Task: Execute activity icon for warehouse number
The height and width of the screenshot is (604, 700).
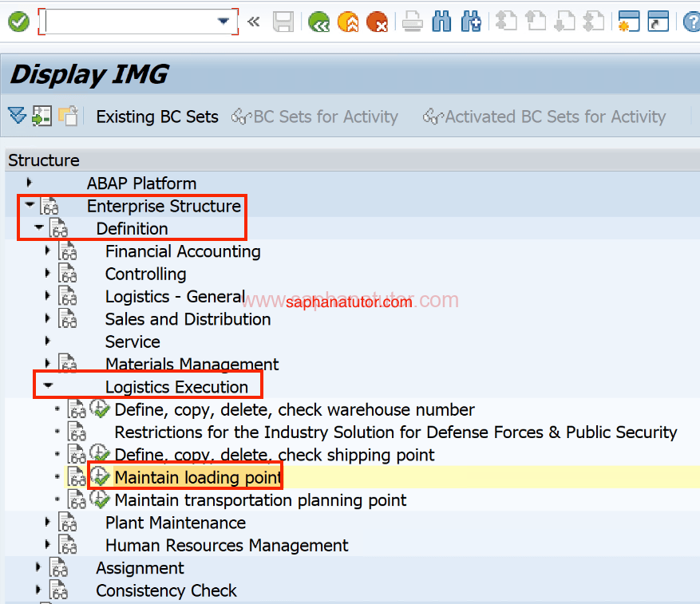Action: click(100, 409)
